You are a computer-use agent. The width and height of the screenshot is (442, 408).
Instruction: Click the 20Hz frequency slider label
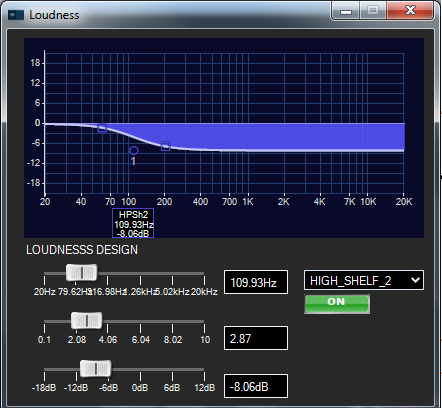45,292
